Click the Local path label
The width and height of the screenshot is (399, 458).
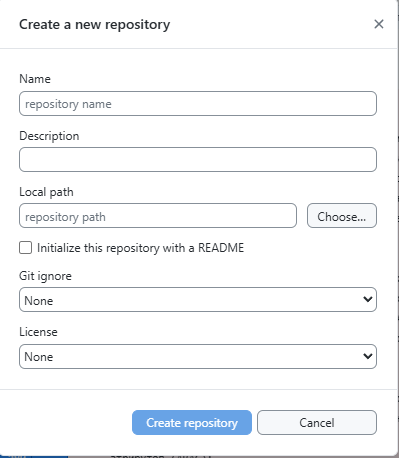(x=46, y=192)
